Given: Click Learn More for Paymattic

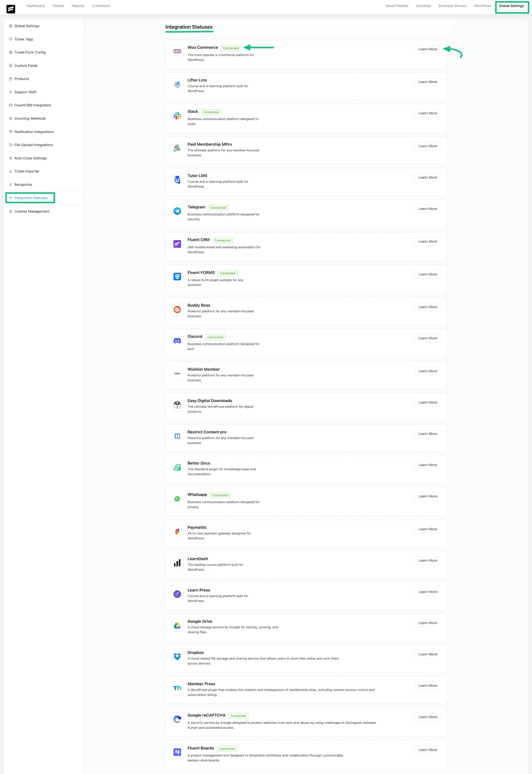Looking at the screenshot, I should click(x=428, y=529).
